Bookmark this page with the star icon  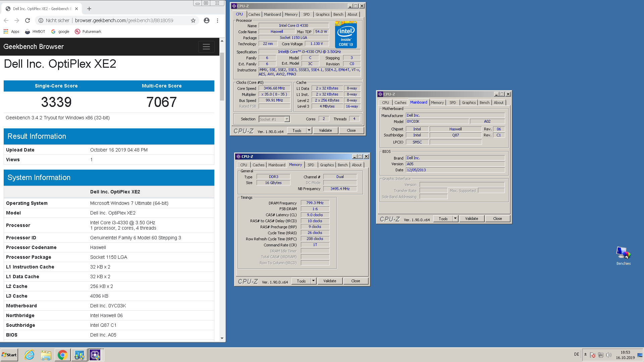pyautogui.click(x=193, y=20)
